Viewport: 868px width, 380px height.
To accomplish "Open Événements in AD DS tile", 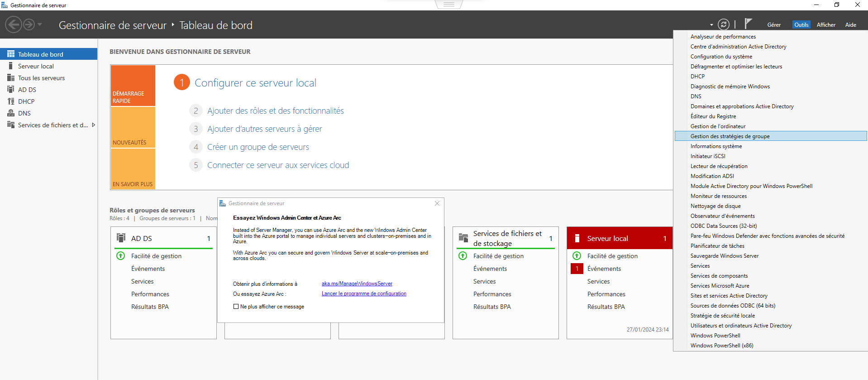I will click(x=148, y=269).
